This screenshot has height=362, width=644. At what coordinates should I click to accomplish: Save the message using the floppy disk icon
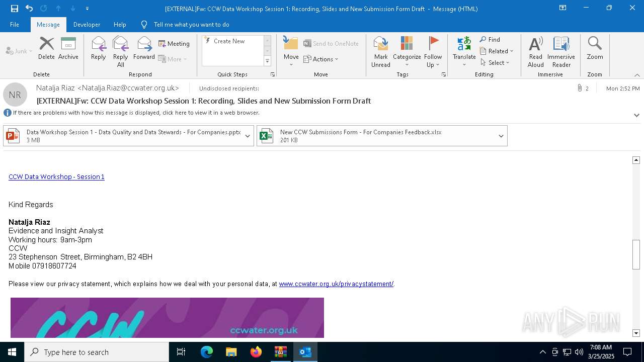click(x=15, y=9)
